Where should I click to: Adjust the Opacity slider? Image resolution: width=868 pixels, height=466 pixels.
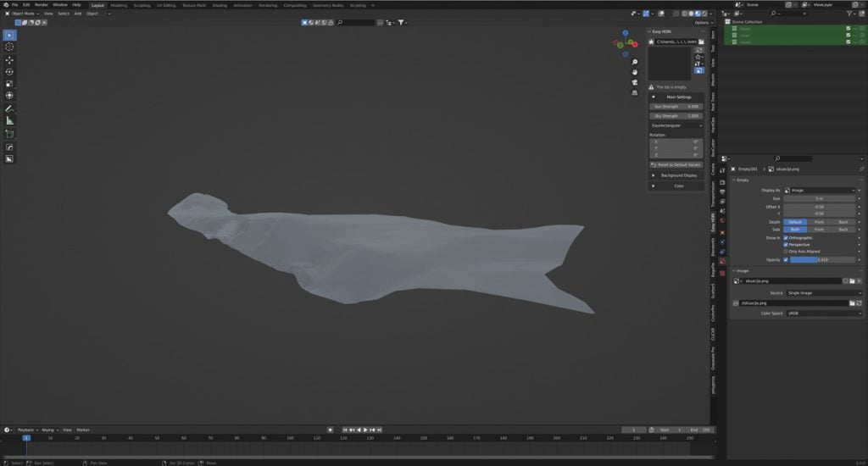tap(822, 260)
